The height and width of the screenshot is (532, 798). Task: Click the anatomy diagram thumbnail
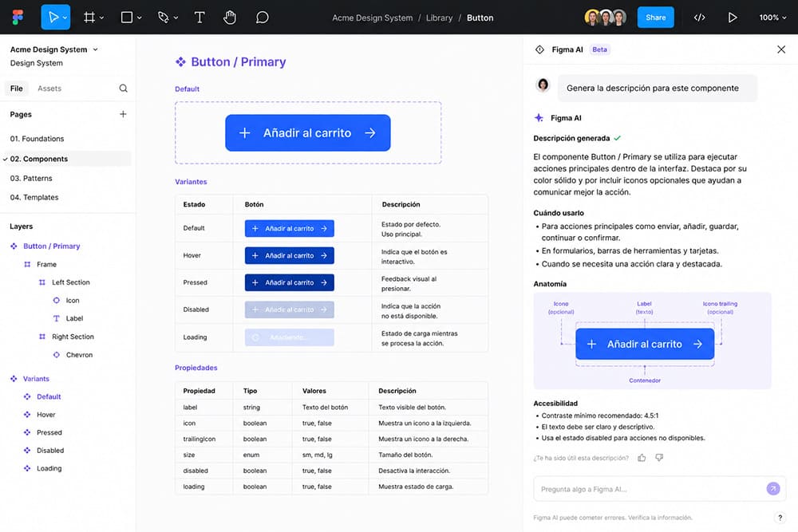tap(652, 341)
